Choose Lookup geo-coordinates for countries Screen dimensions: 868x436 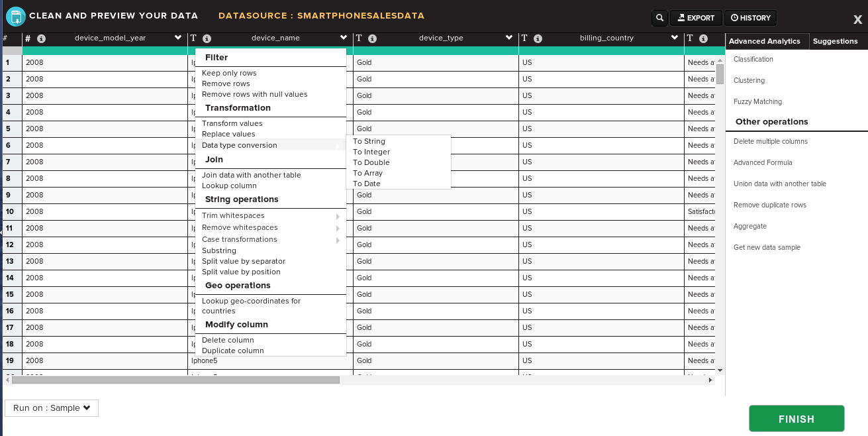pyautogui.click(x=251, y=305)
